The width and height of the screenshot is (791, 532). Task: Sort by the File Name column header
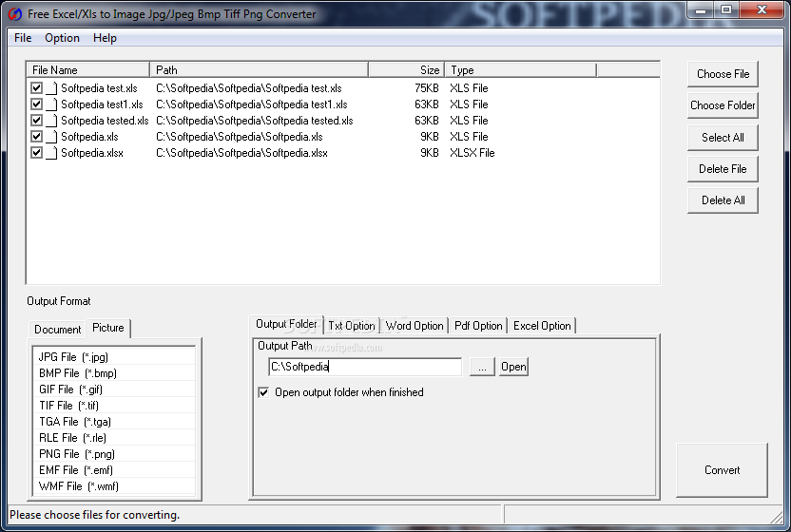tap(87, 70)
